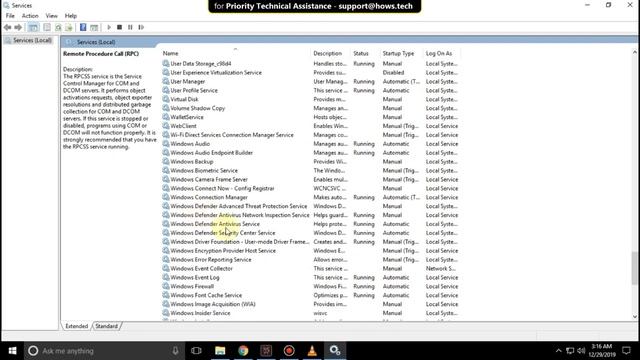The height and width of the screenshot is (360, 640).
Task: Click the Refresh toolbar icon
Action: (x=58, y=27)
